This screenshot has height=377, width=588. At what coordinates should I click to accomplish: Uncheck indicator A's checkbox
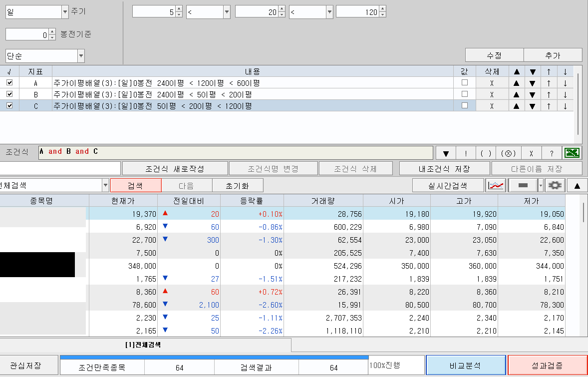[9, 82]
